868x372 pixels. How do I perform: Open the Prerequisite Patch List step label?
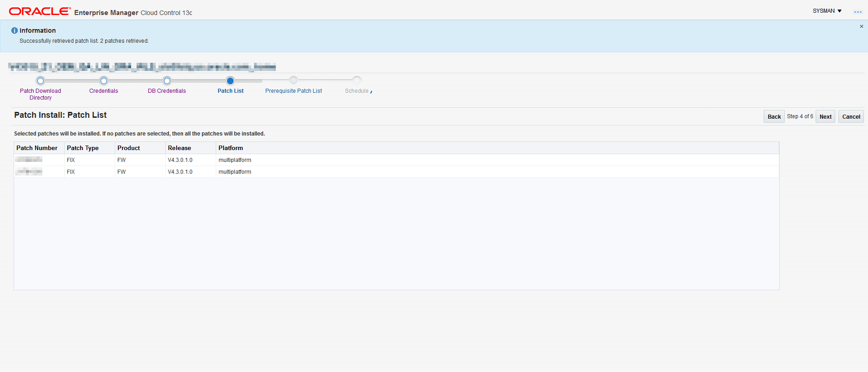click(x=294, y=91)
